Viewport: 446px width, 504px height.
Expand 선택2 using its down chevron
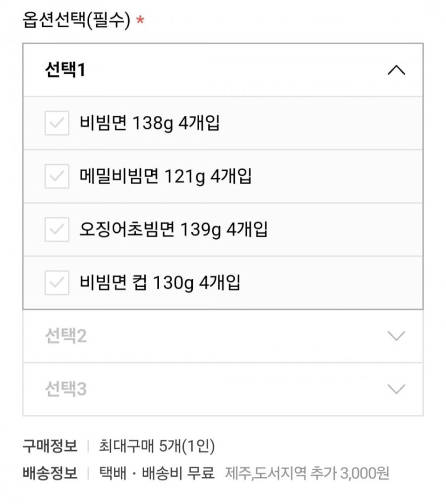tap(396, 336)
